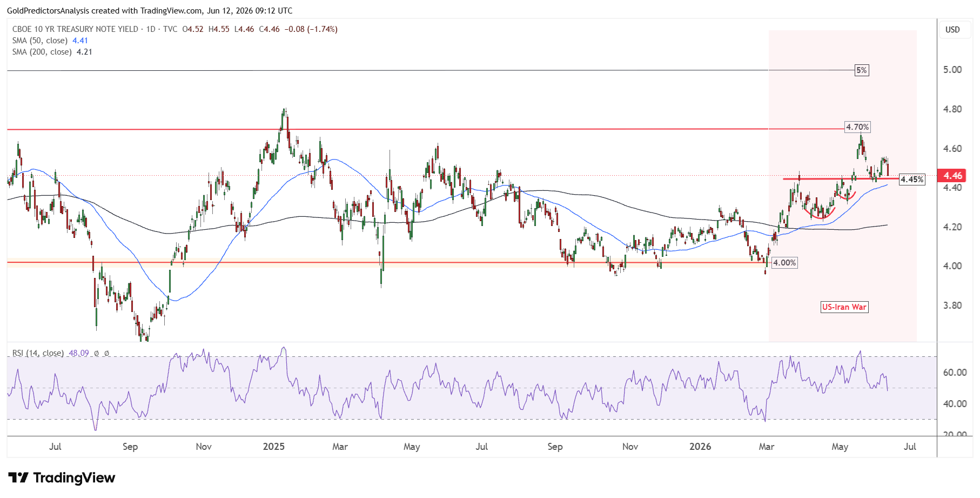Click the CBOE 10 YR TREASURY NOTE YIELD title
This screenshot has height=498, width=980.
pos(75,29)
